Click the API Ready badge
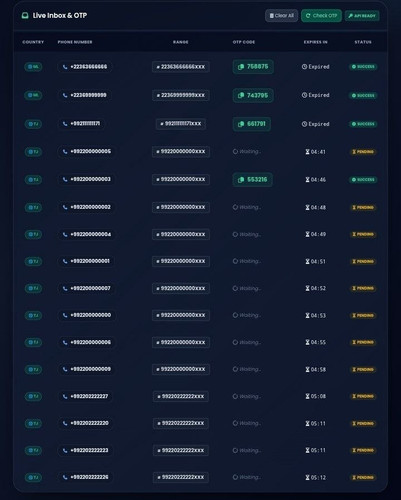 362,16
